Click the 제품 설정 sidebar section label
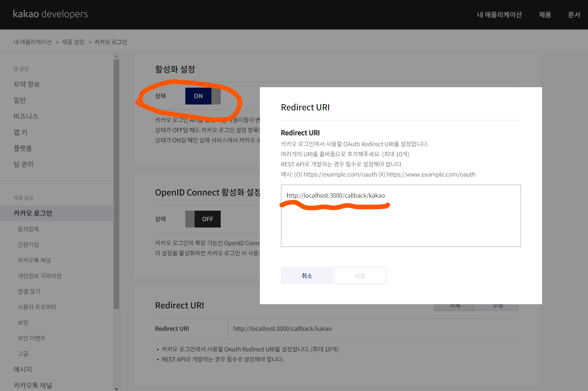 [x=23, y=198]
